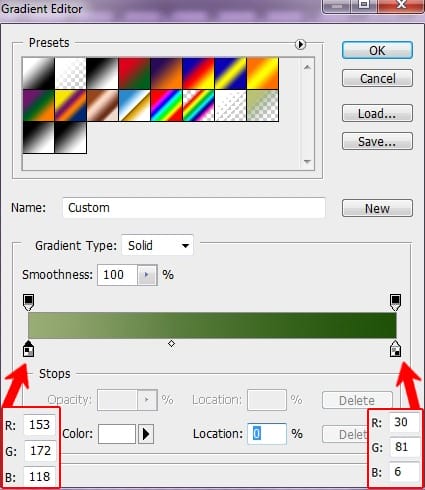Select the Copper gradient preset
This screenshot has height=490, width=425.
[x=102, y=105]
